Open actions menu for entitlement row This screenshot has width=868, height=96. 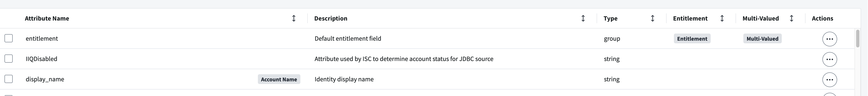tap(830, 39)
